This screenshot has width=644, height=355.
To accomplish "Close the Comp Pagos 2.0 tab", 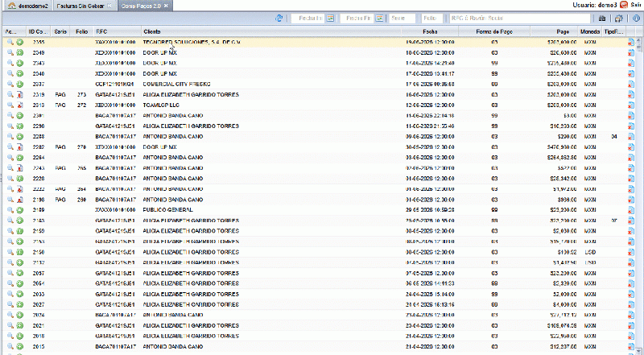I will coord(166,6).
